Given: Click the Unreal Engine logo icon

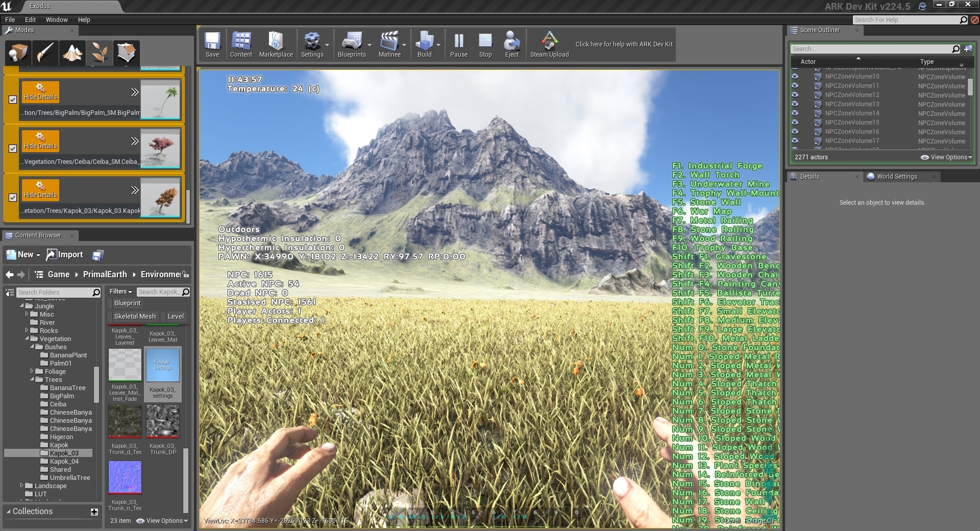Looking at the screenshot, I should point(7,6).
